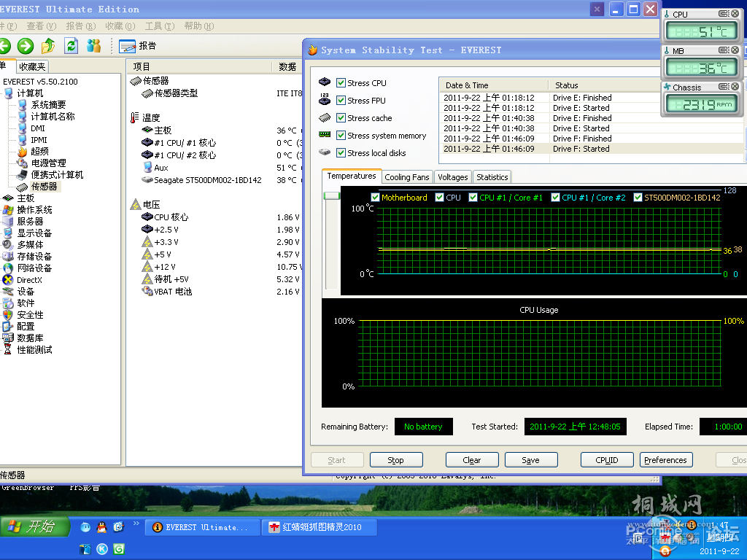Close the Chassis fan gadget
The image size is (747, 560).
coord(735,86)
